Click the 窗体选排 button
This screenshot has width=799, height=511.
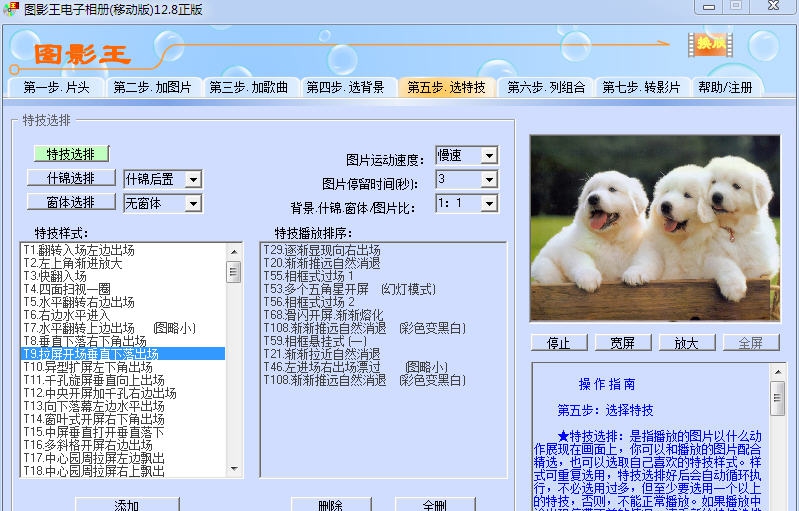[71, 202]
